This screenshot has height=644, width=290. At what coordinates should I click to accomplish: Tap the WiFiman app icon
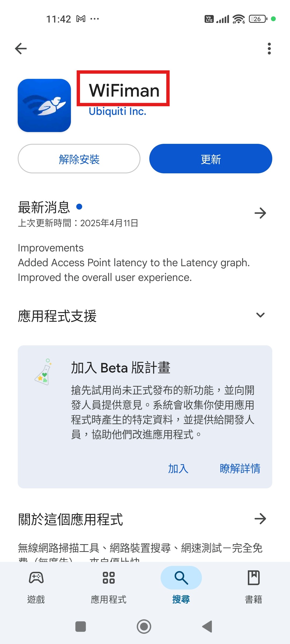(44, 105)
